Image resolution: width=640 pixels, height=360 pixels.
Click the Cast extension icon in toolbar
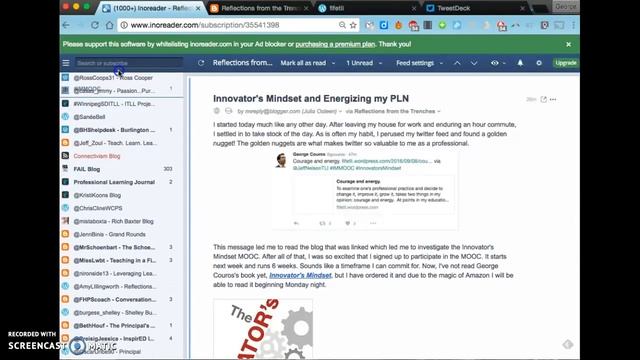tap(559, 25)
